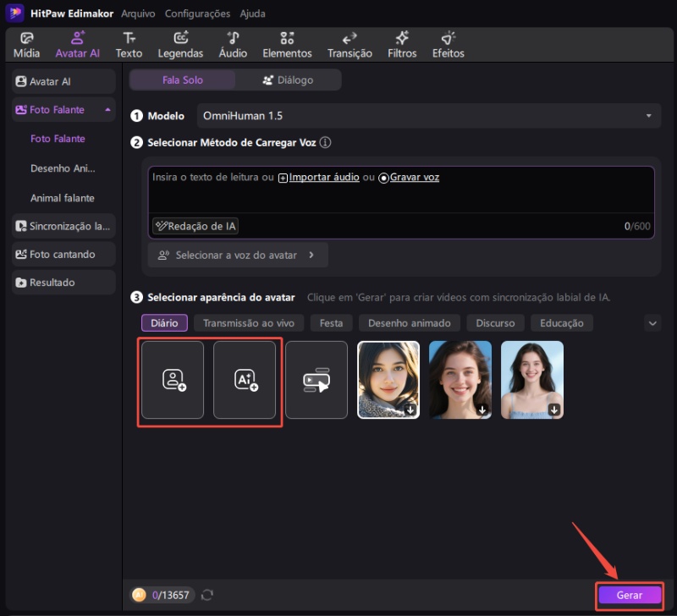Select the Transição tool
Screen dimensions: 677x616
click(x=350, y=45)
